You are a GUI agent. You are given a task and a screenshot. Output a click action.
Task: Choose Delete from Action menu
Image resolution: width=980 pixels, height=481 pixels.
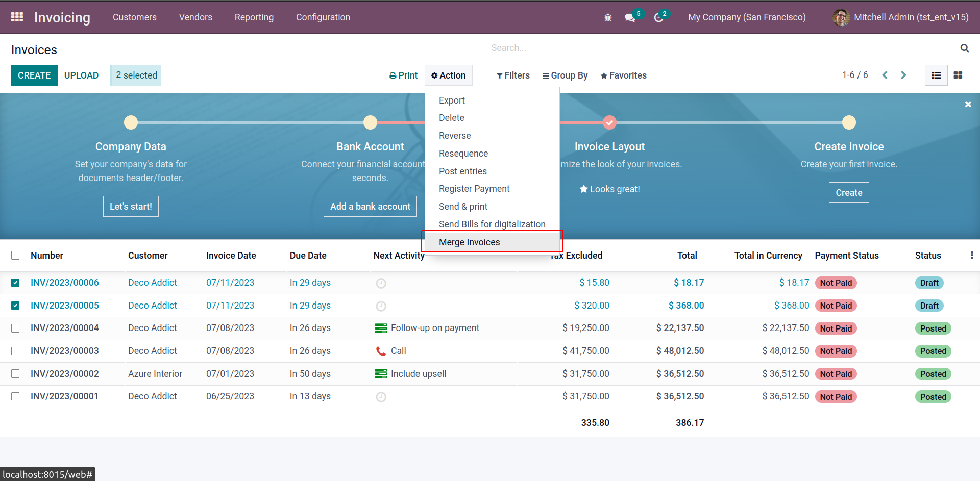tap(492, 118)
